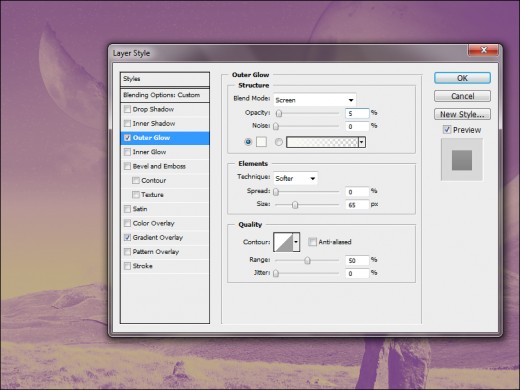Viewport: 520px width, 390px height.
Task: Open the Technique dropdown showing Softer
Action: click(295, 178)
